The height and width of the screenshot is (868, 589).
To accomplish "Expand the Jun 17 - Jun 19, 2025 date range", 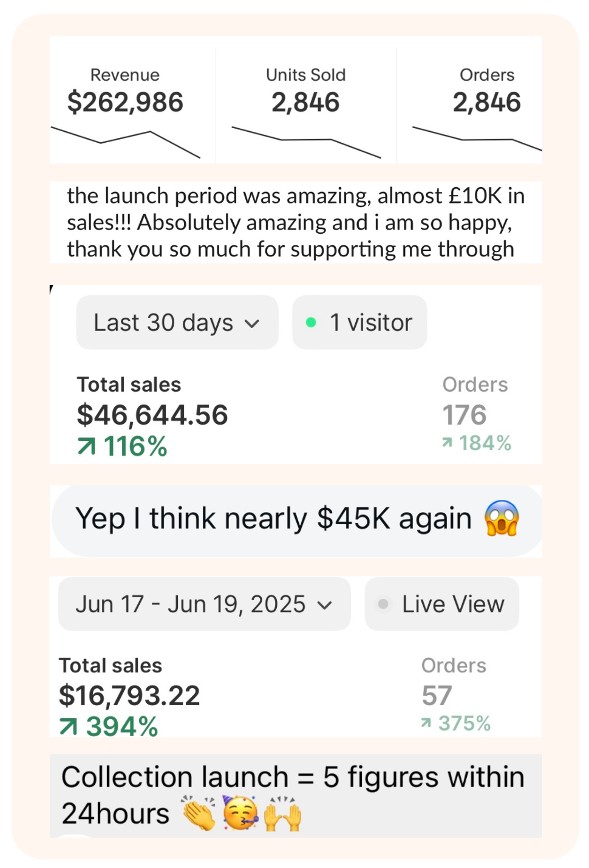I will pyautogui.click(x=204, y=604).
